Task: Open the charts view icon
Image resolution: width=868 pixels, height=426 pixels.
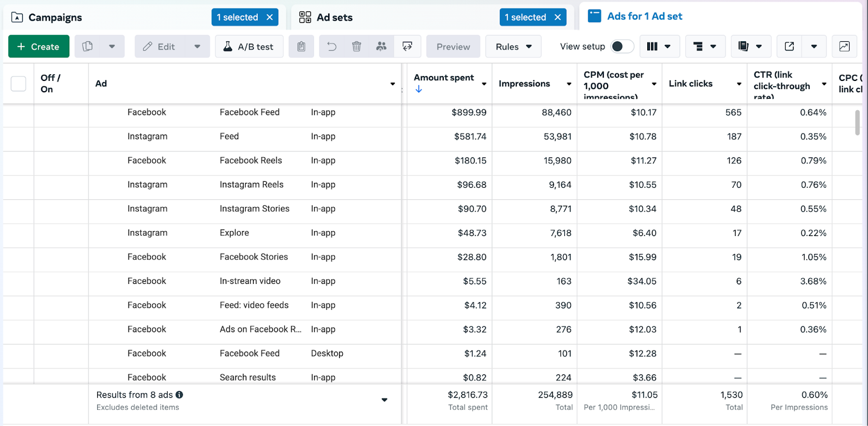Action: (x=844, y=47)
